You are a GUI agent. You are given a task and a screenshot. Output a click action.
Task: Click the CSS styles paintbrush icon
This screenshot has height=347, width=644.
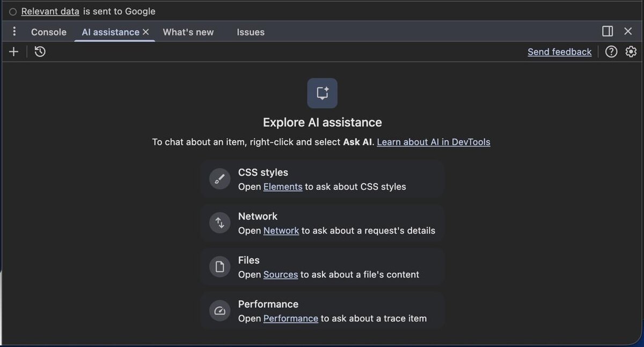pyautogui.click(x=219, y=179)
